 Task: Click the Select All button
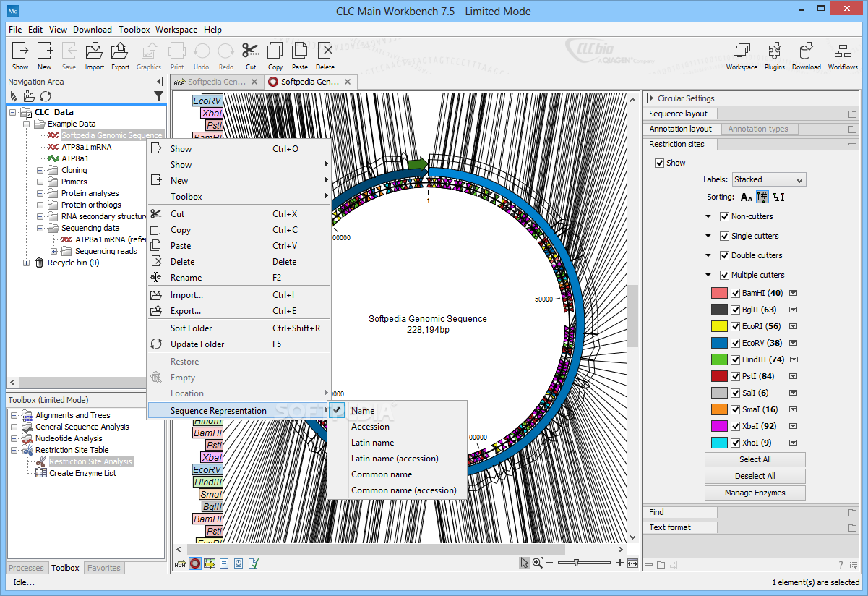click(755, 459)
